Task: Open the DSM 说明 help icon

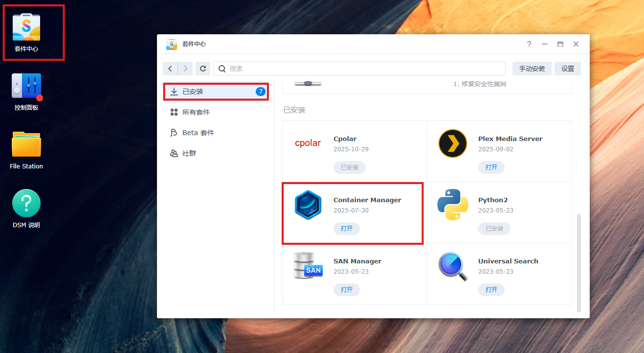Action: click(26, 204)
